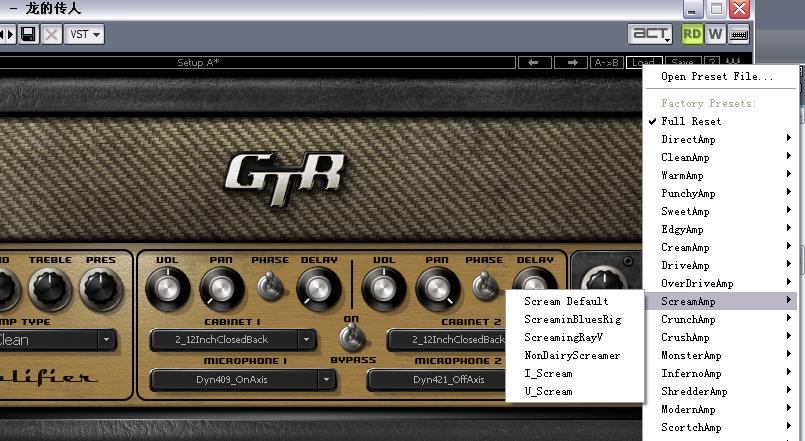The image size is (805, 441).
Task: Click the Cabinet 1 Vol knob
Action: pyautogui.click(x=166, y=289)
